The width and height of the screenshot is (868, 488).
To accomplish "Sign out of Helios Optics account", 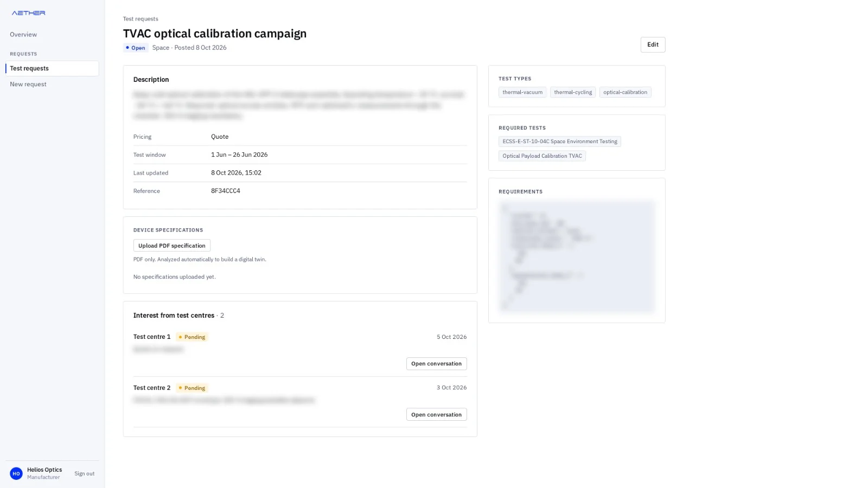I will [x=84, y=474].
